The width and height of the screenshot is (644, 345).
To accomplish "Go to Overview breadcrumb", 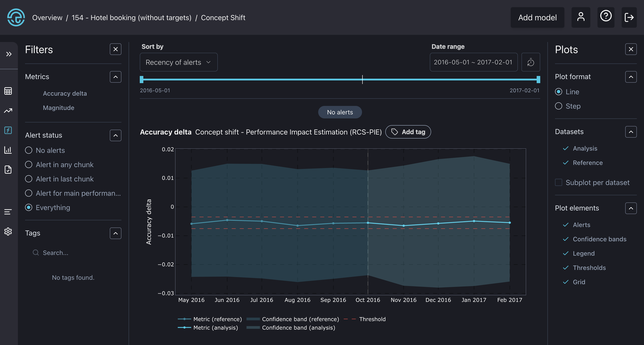I will coord(47,18).
